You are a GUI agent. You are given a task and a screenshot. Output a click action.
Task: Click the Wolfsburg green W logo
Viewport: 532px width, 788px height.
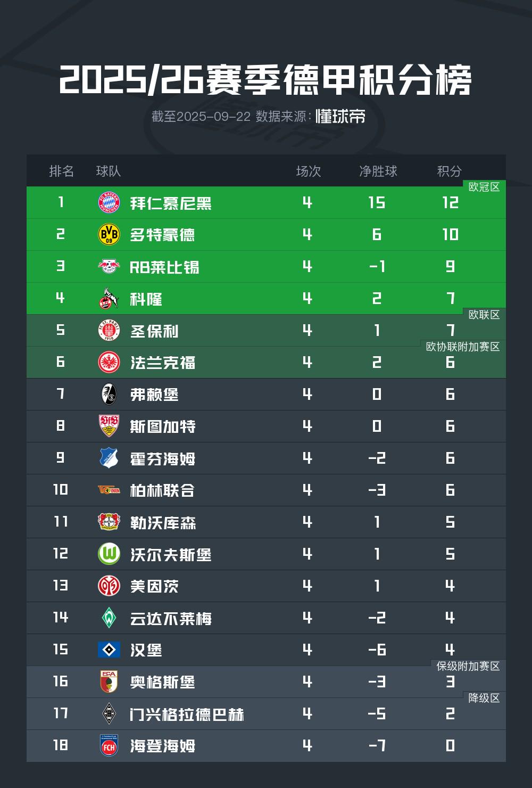point(109,554)
